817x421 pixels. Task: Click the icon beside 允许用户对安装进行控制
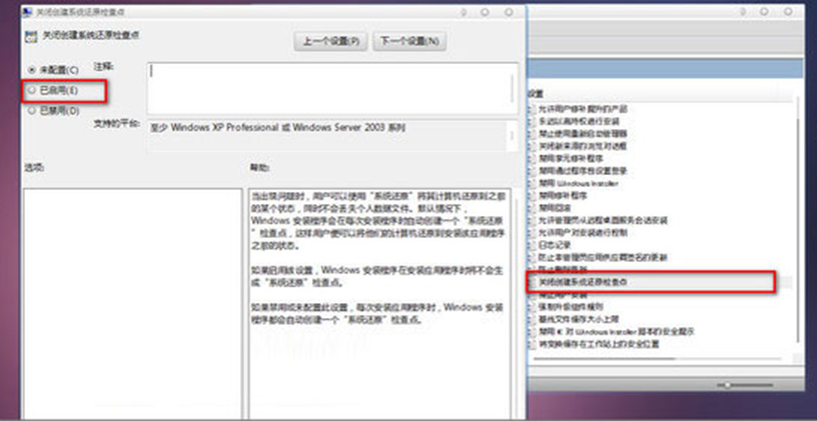pyautogui.click(x=532, y=232)
